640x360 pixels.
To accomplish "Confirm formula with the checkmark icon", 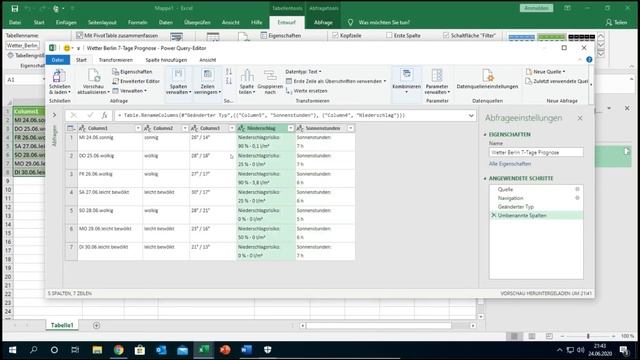I will 90,116.
